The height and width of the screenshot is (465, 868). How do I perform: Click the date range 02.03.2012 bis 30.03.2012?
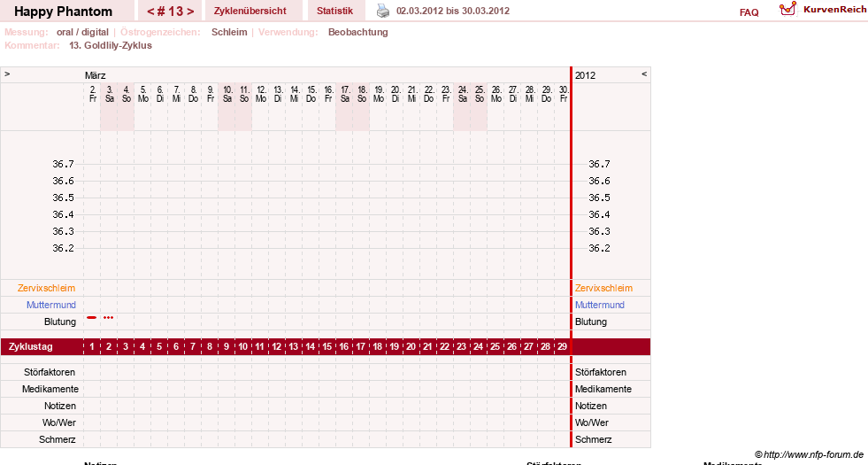pyautogui.click(x=453, y=11)
